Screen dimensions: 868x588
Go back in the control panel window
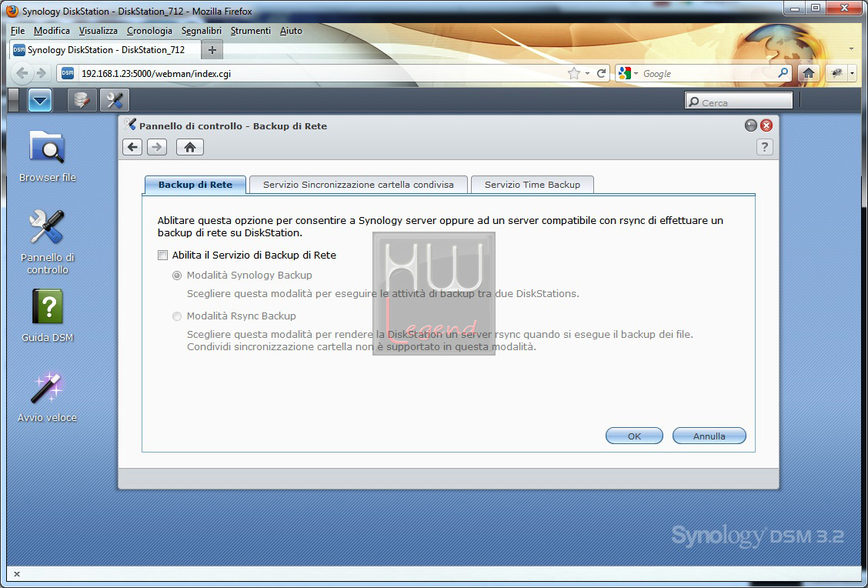click(132, 147)
